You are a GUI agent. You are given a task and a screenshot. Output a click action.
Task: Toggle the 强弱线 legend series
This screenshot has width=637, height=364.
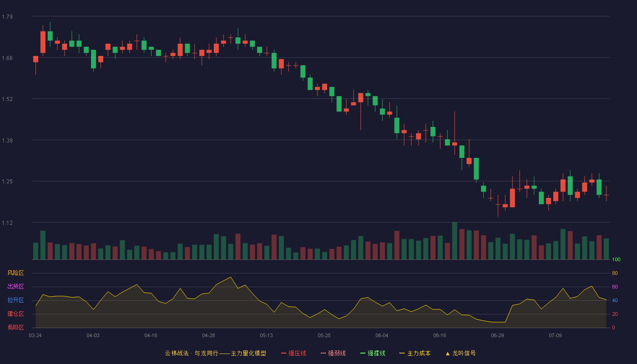click(x=333, y=353)
